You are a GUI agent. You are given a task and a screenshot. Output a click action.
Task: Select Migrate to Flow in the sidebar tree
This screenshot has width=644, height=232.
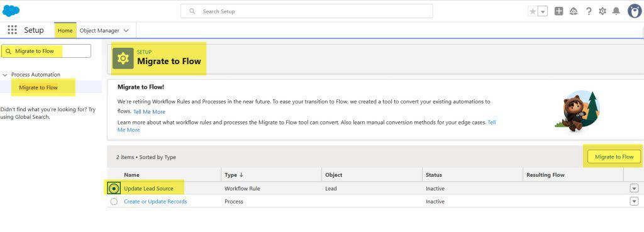(x=38, y=87)
